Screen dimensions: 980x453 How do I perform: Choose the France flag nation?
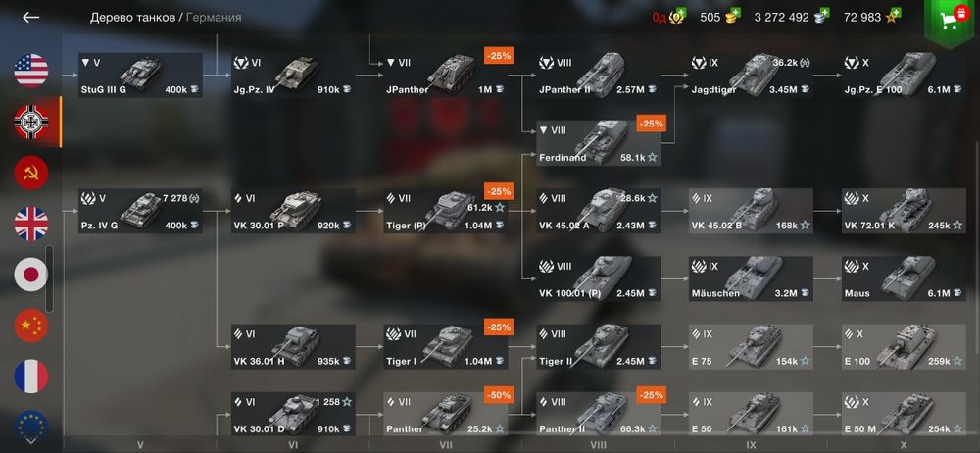tap(31, 377)
